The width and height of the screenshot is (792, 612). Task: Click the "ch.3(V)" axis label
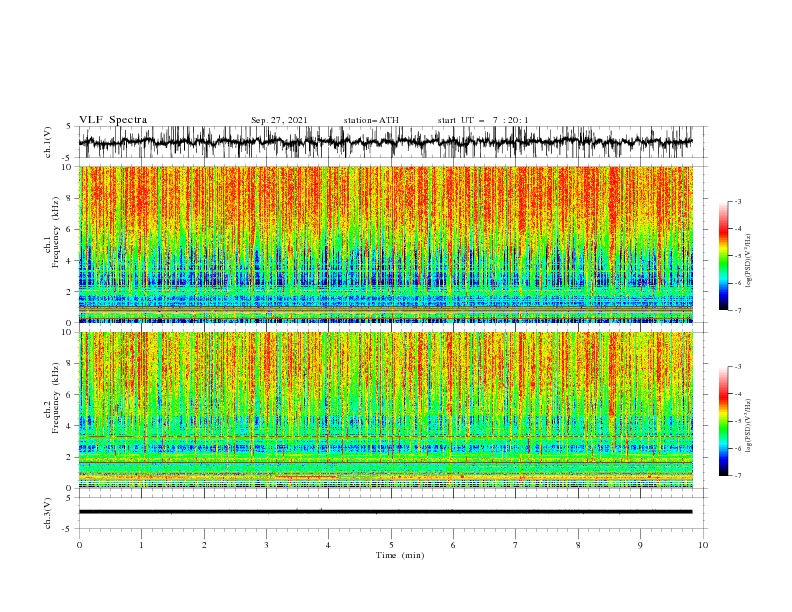pyautogui.click(x=47, y=513)
